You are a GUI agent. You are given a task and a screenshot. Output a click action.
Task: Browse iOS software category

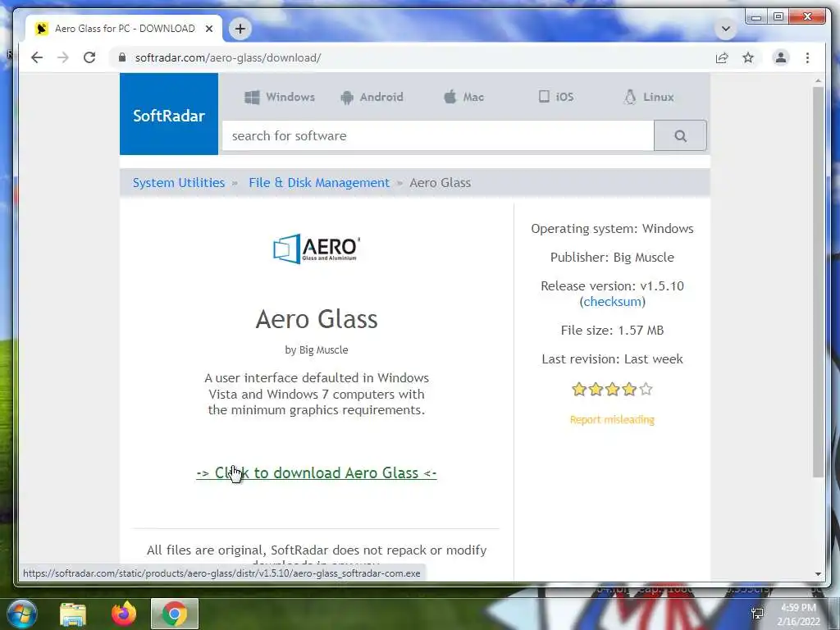pyautogui.click(x=556, y=97)
